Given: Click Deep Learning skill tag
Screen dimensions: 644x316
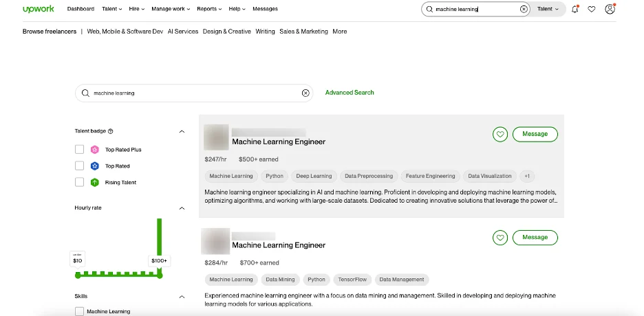Looking at the screenshot, I should pyautogui.click(x=314, y=177).
